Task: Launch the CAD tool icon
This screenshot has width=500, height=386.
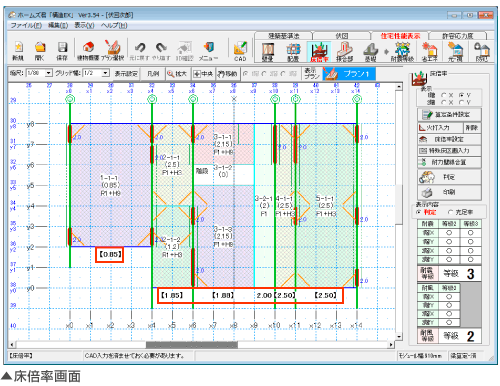Action: (x=240, y=51)
